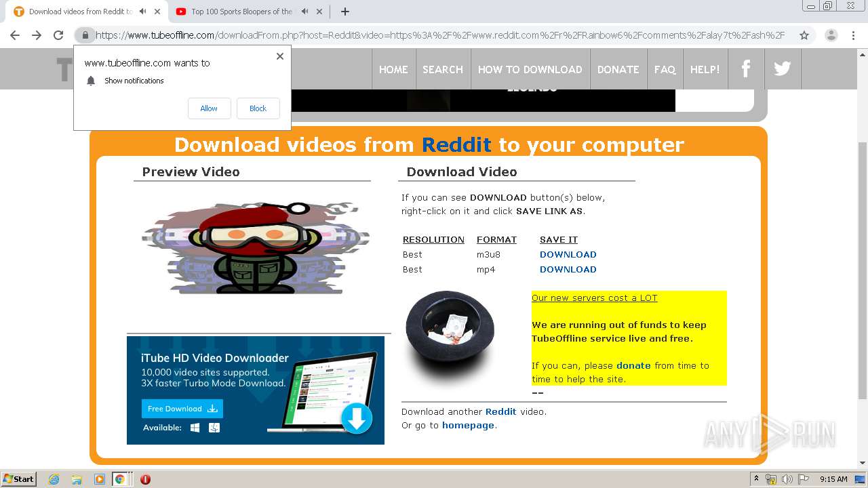
Task: Mute the Top 100 Sports Bloopers tab audio
Action: click(305, 12)
